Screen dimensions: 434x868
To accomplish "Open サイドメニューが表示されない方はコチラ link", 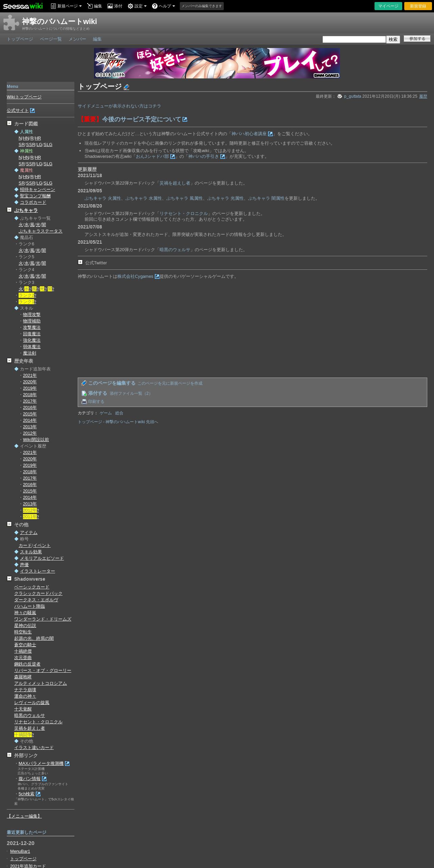I will coord(119,106).
